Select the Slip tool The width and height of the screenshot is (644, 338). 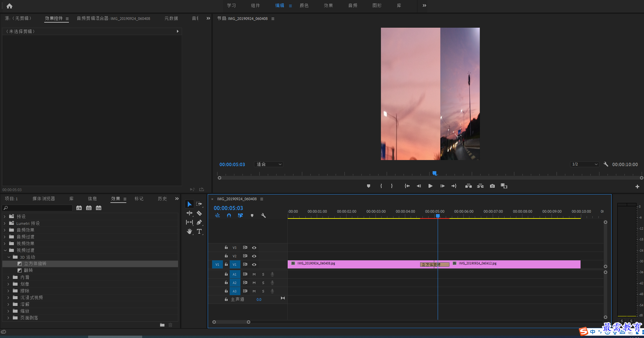coord(189,222)
